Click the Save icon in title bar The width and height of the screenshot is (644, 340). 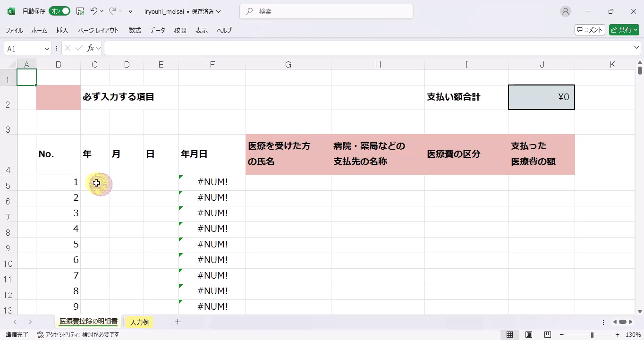click(x=80, y=11)
